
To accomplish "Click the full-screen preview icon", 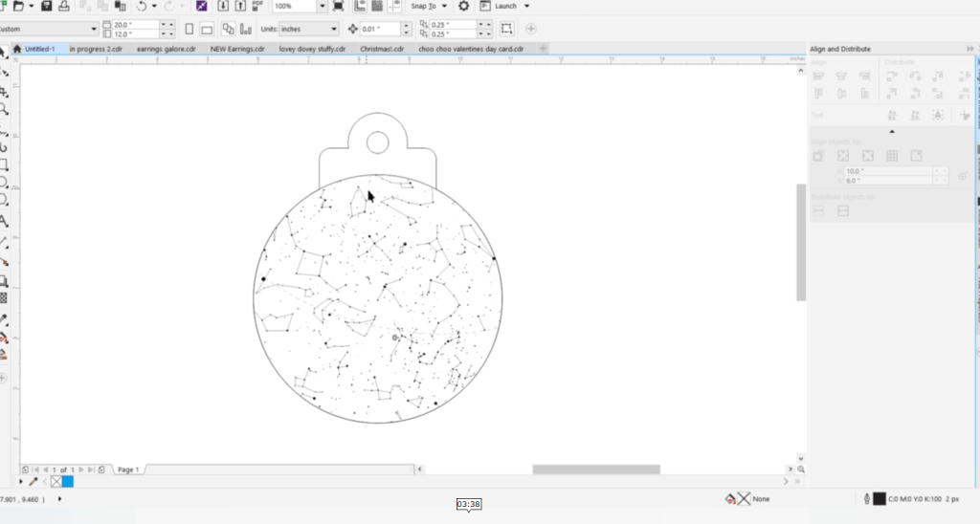I will point(337,6).
